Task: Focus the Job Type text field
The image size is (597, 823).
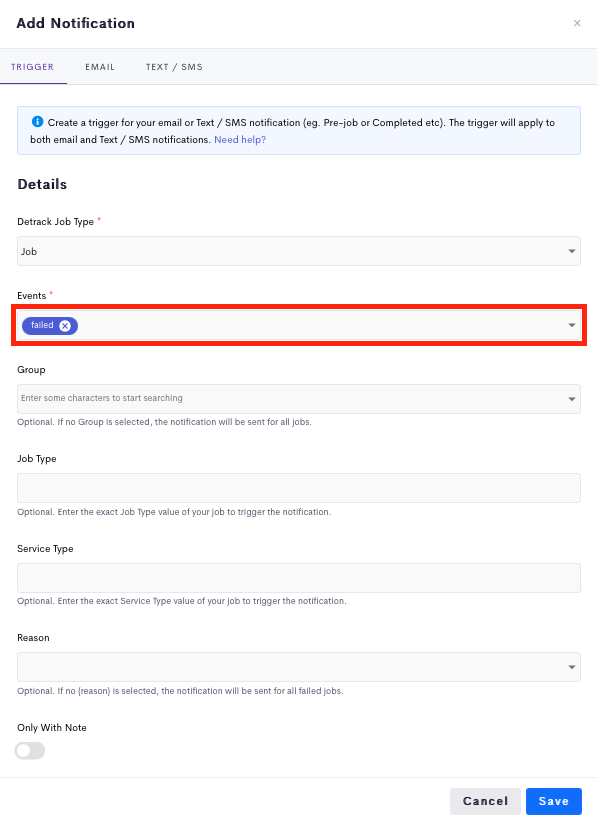Action: tap(299, 488)
